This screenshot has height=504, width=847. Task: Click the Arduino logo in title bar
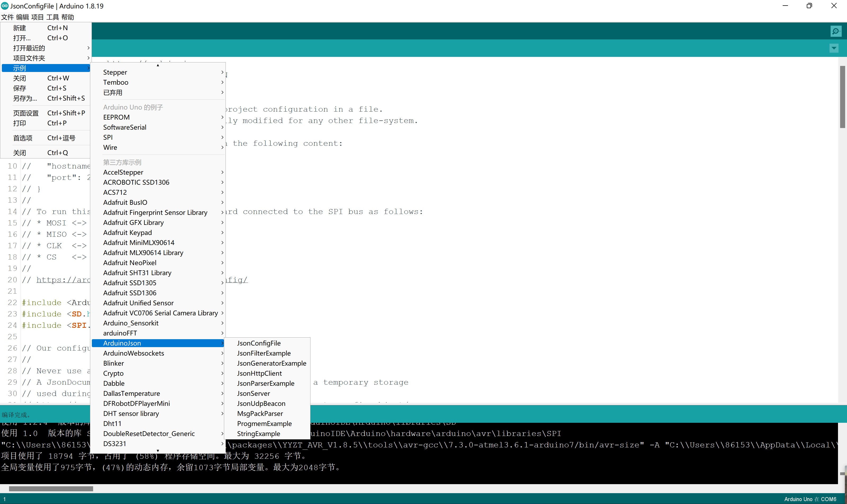pos(5,6)
